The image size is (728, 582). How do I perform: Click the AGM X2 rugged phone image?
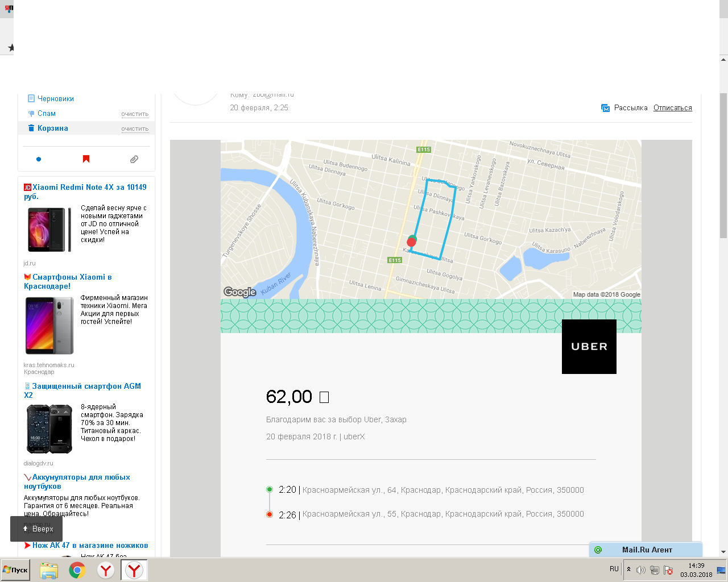(x=50, y=429)
